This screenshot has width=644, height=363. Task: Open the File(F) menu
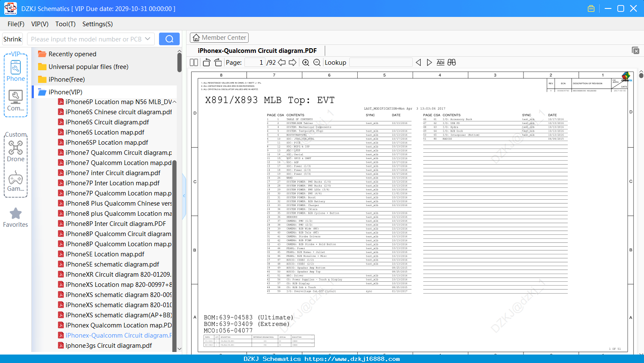coord(16,24)
